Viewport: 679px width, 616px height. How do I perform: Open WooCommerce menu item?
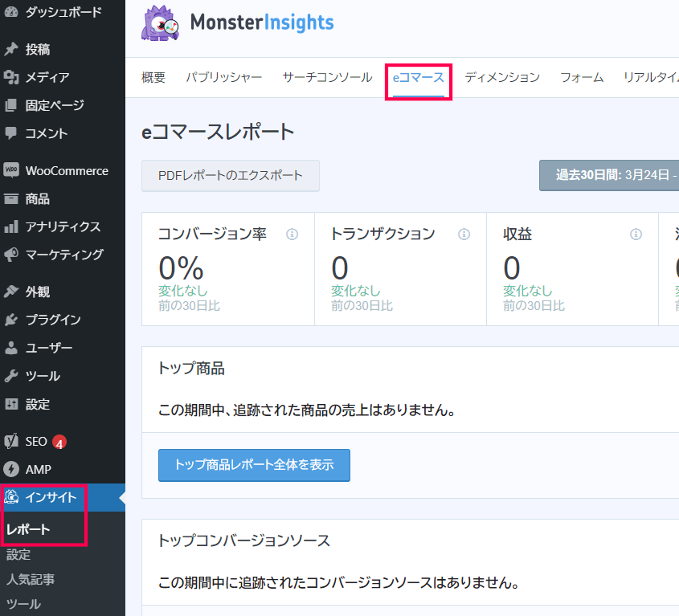(x=67, y=170)
